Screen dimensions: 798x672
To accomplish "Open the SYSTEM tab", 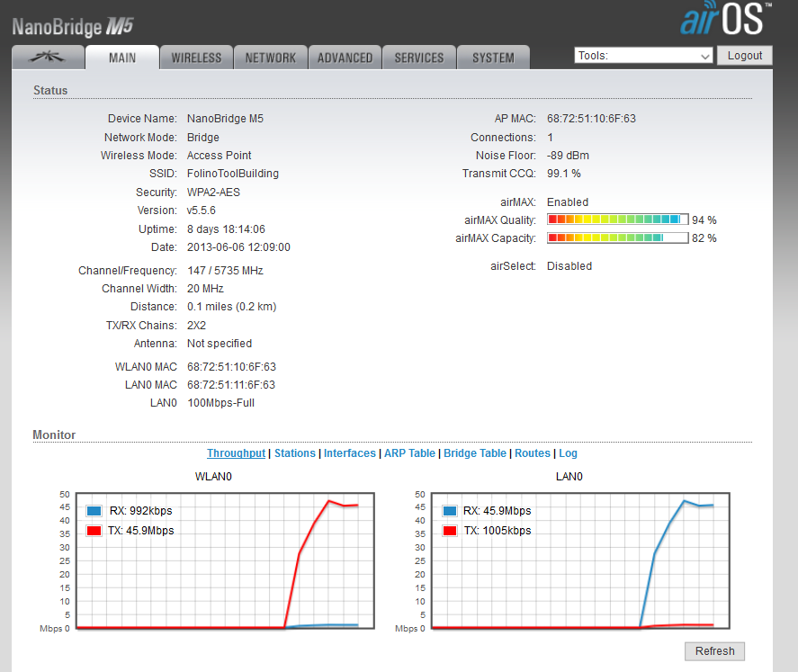I will (493, 58).
